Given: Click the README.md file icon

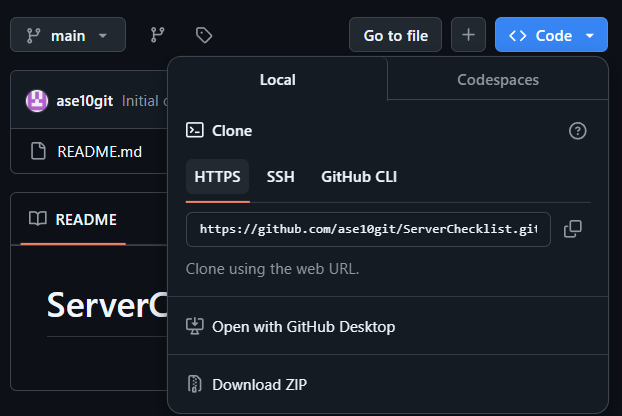Looking at the screenshot, I should click(38, 151).
